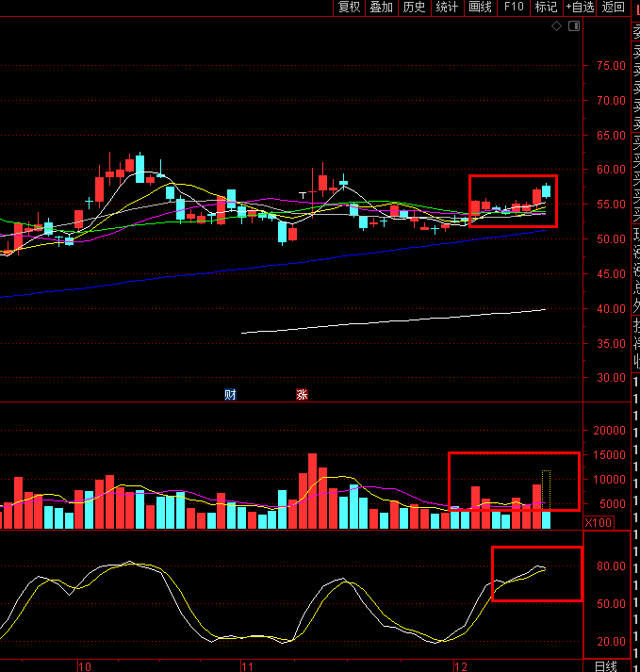
Task: Open the 叠加 overlay option
Action: pyautogui.click(x=382, y=8)
